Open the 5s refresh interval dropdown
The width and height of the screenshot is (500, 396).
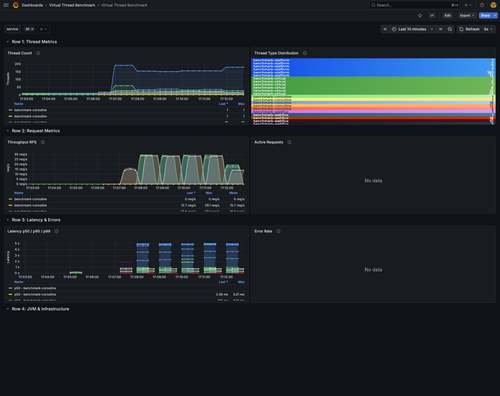(488, 29)
